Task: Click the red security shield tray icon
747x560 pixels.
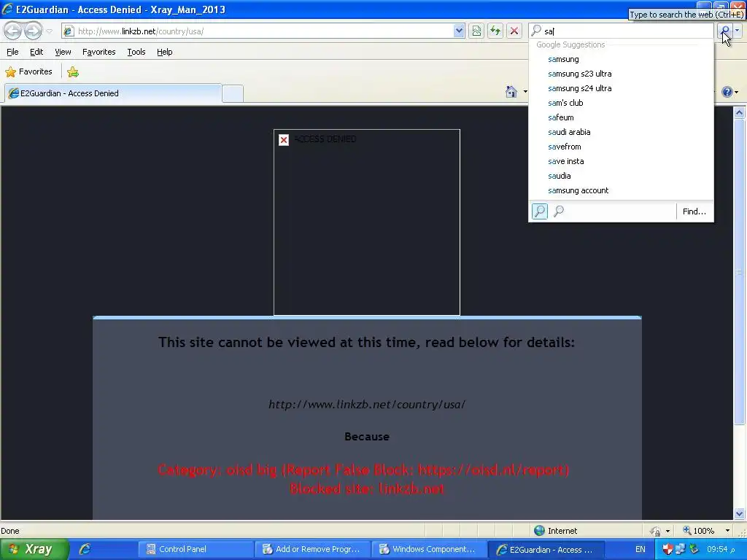Action: click(667, 549)
